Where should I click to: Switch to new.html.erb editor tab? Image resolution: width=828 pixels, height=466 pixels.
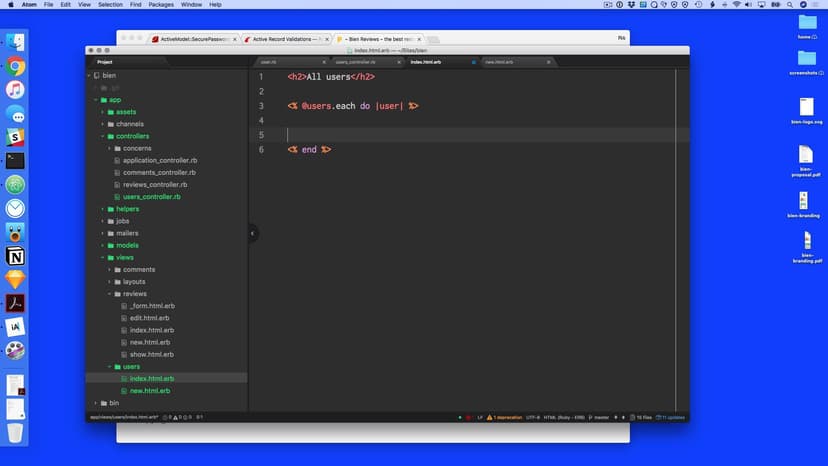(499, 62)
